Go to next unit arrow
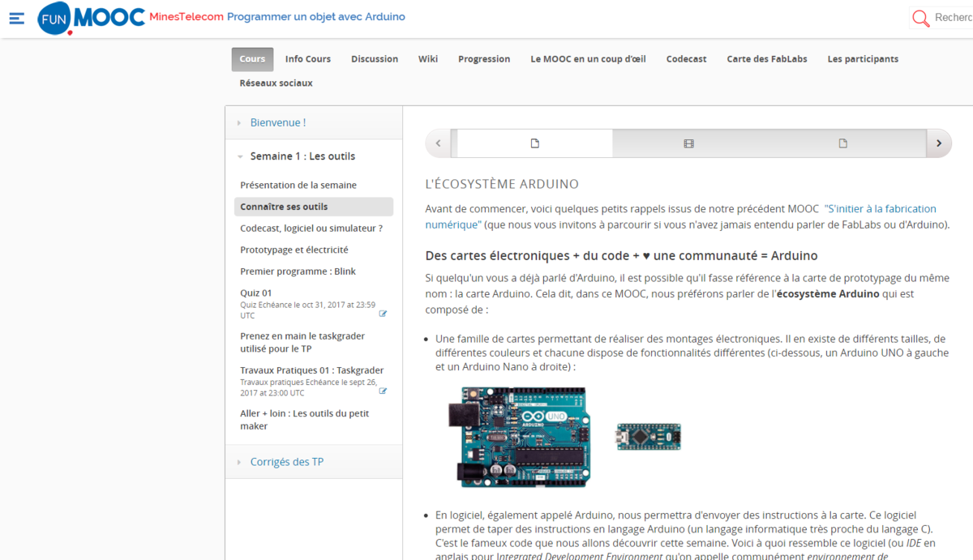Viewport: 973px width, 560px height. (938, 143)
